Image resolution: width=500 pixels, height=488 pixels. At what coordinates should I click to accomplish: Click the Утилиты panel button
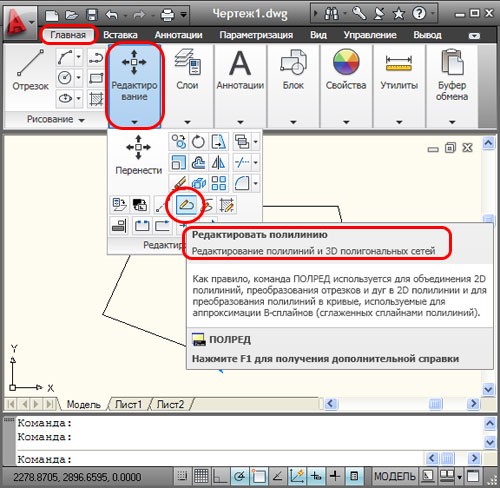399,70
